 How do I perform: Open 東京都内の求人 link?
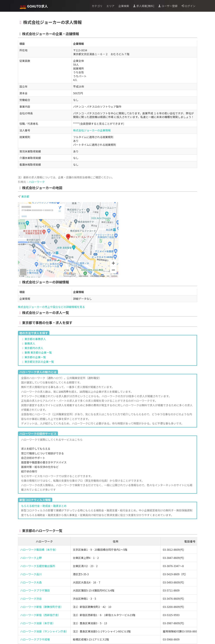[34, 348]
